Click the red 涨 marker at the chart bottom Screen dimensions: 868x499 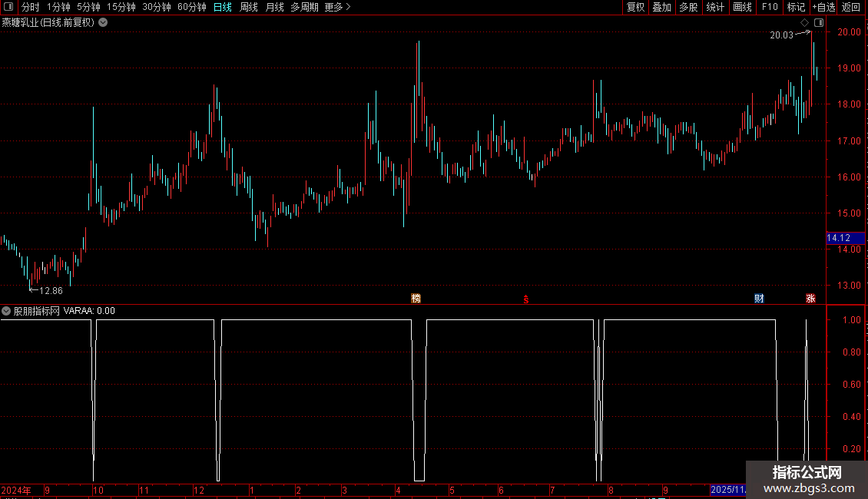pos(810,298)
